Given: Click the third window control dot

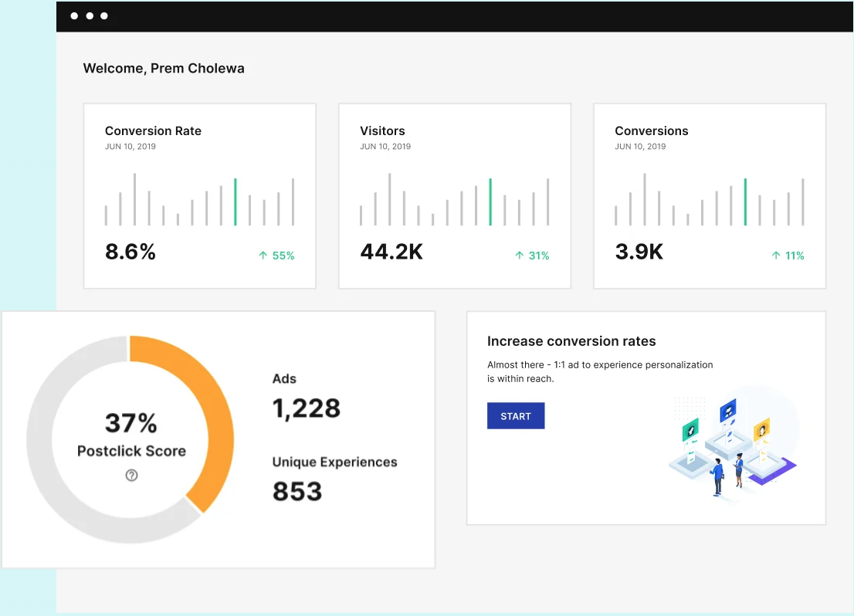Looking at the screenshot, I should [104, 15].
